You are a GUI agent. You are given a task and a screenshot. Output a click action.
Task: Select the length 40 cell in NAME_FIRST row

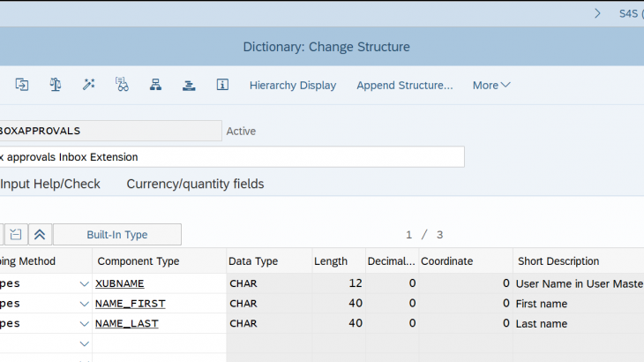click(339, 304)
